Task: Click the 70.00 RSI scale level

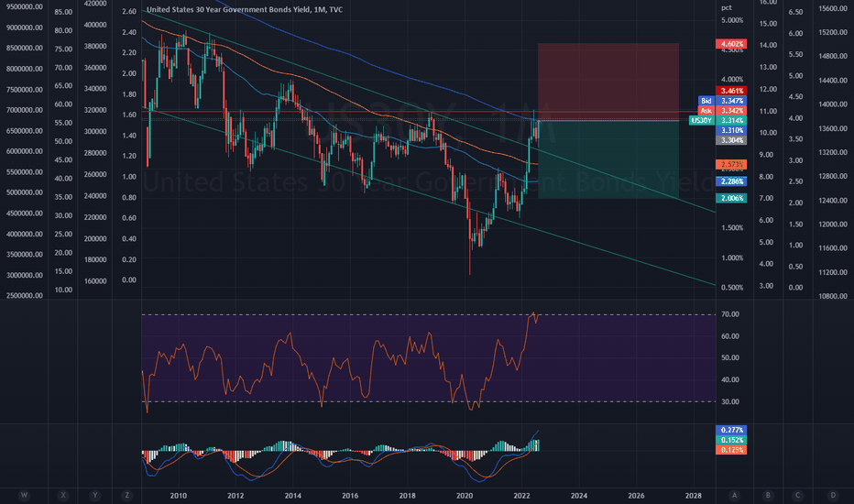Action: (729, 314)
